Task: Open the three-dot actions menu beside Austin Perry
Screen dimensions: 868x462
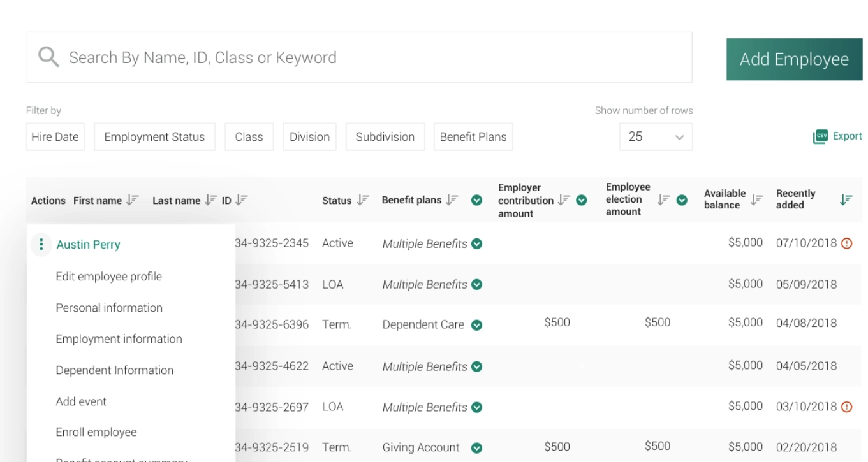Action: (x=41, y=244)
